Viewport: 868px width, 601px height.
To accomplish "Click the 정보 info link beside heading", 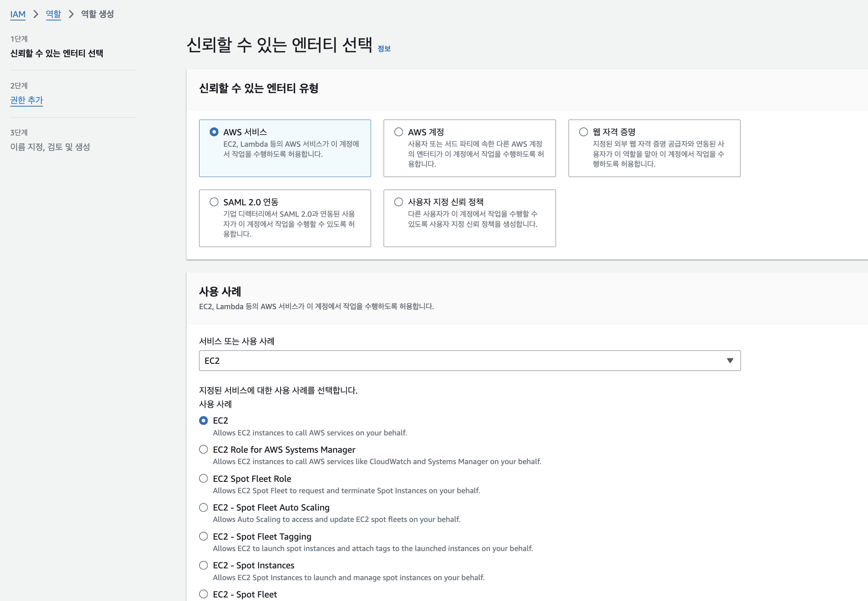I will click(384, 49).
